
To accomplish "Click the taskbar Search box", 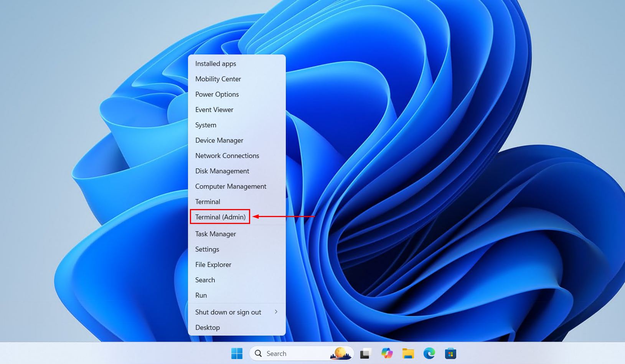I will point(302,353).
